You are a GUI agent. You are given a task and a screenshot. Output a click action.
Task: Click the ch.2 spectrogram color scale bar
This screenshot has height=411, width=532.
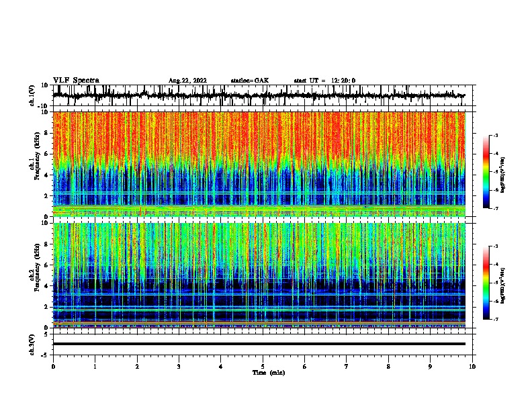pos(486,283)
